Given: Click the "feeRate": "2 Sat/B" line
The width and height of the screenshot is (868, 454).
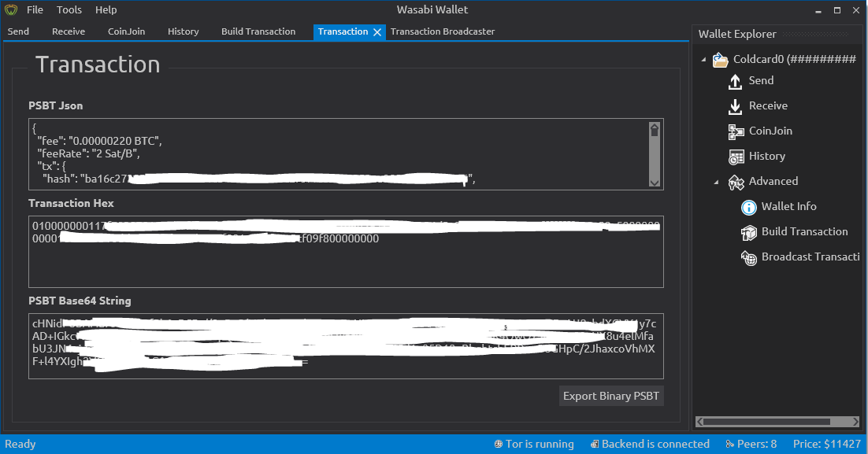Looking at the screenshot, I should point(88,153).
